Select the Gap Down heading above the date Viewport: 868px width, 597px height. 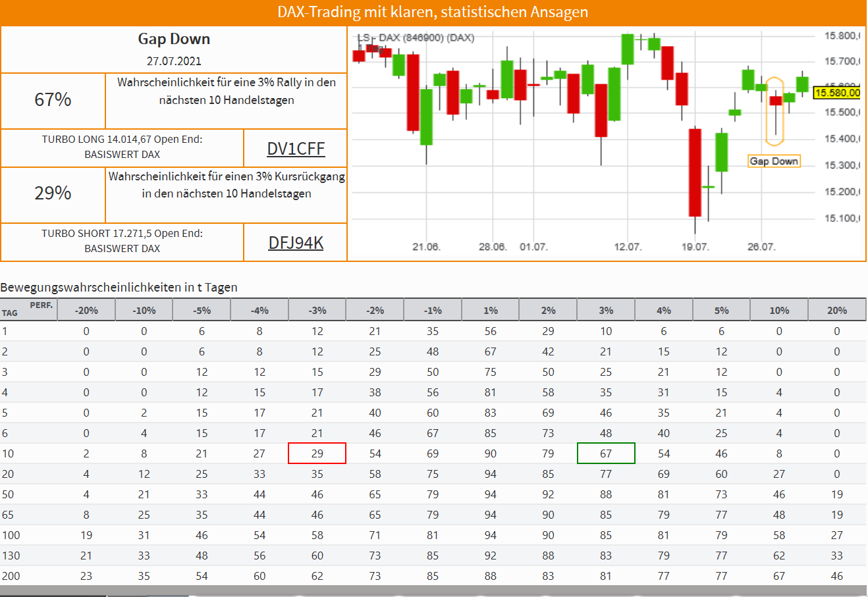(174, 39)
